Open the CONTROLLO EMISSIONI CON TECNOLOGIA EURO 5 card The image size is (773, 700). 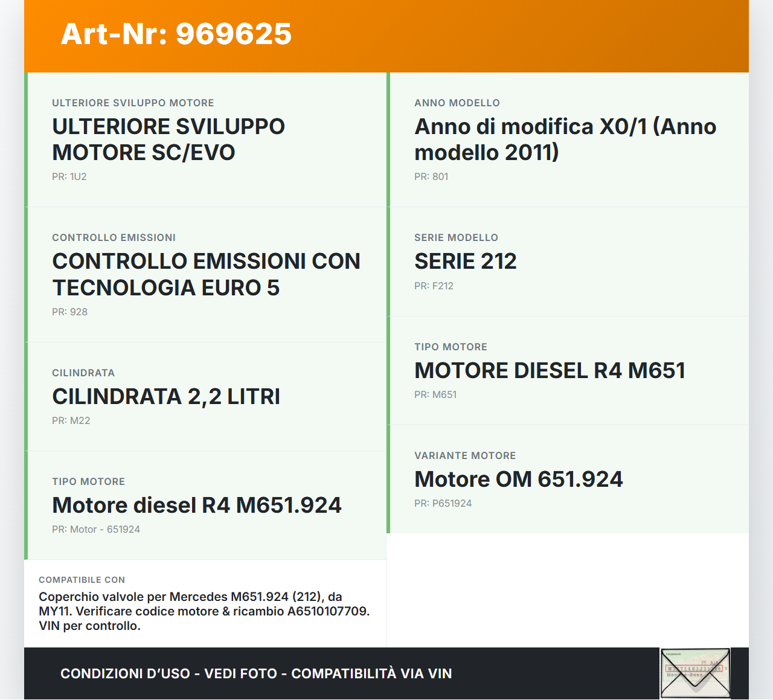tap(206, 275)
